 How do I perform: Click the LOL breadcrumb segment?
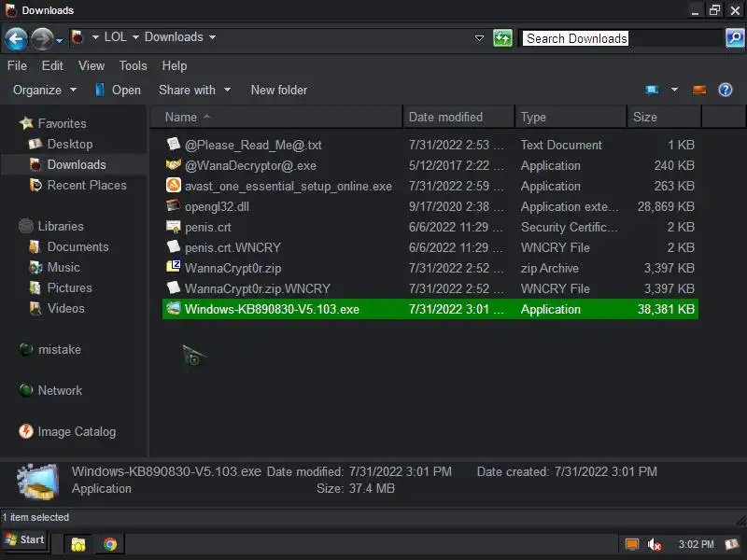coord(115,37)
